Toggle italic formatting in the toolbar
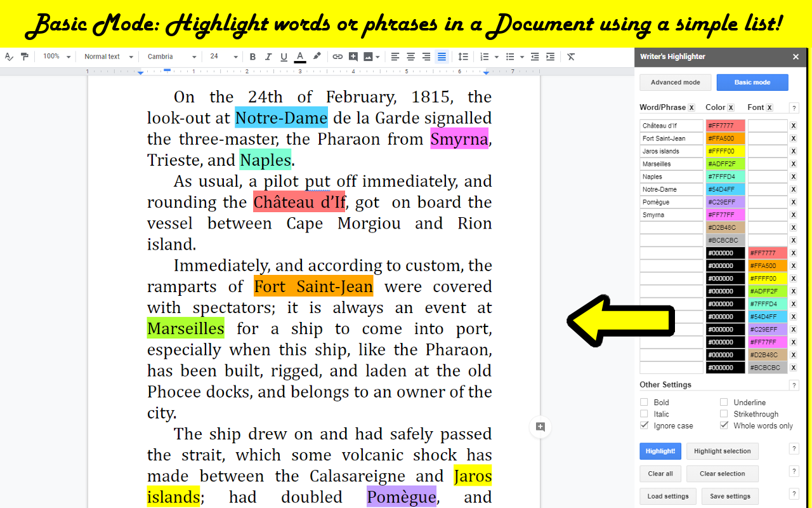 [x=268, y=57]
